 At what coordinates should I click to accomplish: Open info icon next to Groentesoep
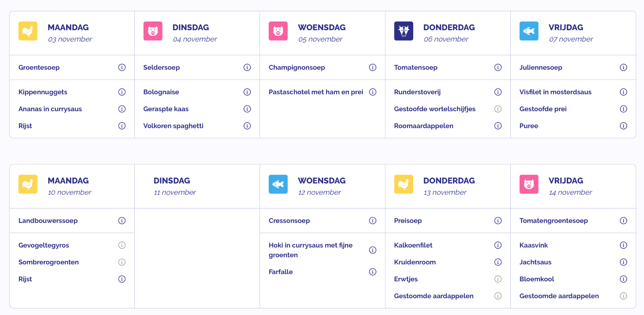pyautogui.click(x=122, y=67)
